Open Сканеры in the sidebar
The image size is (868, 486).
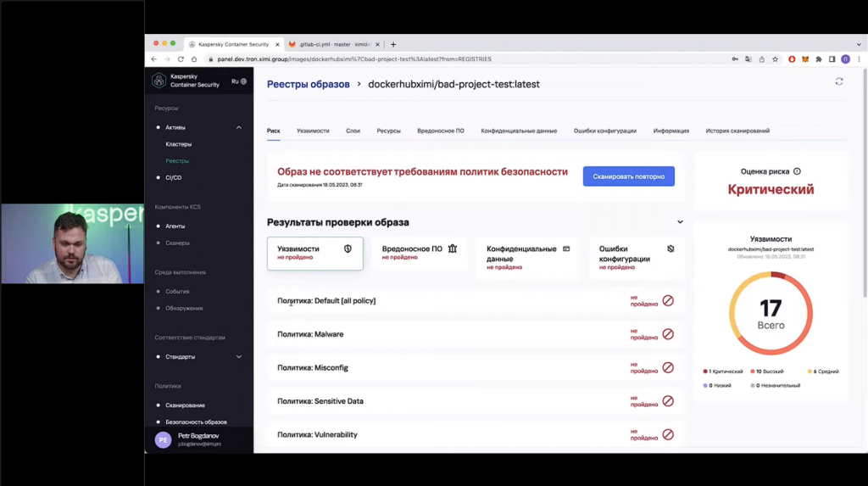click(x=177, y=243)
